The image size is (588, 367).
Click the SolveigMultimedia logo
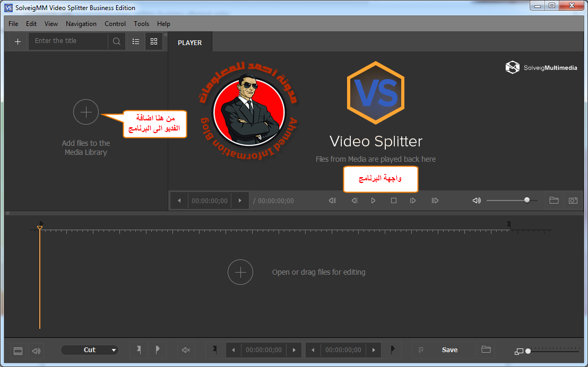click(x=541, y=67)
